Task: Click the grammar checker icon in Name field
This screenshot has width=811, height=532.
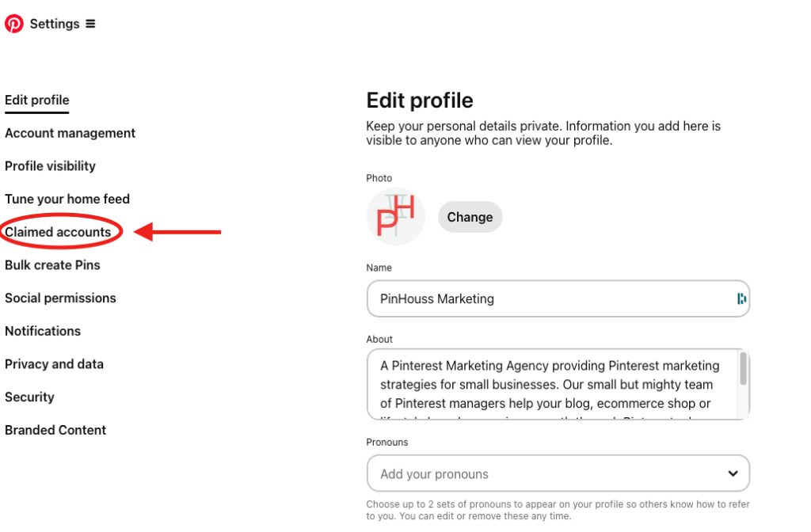Action: (x=740, y=298)
